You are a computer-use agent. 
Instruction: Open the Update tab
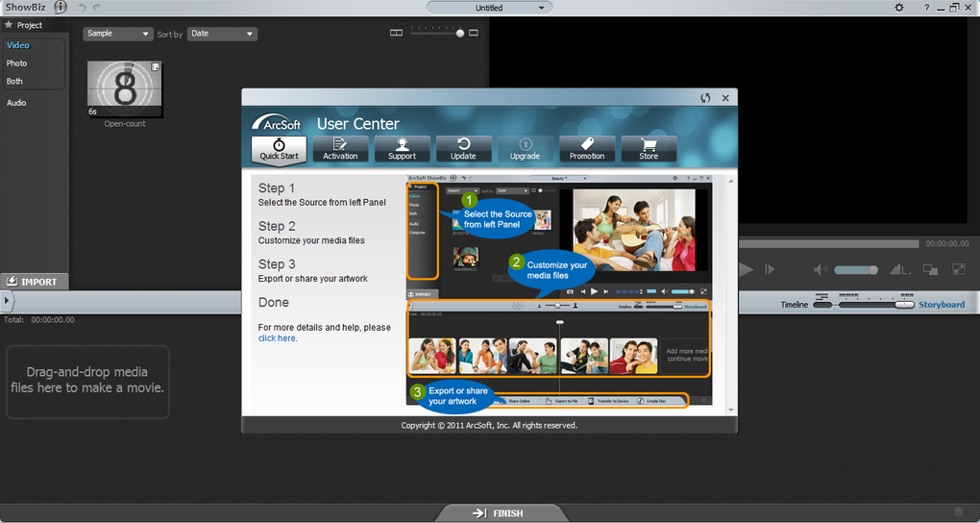click(x=463, y=150)
